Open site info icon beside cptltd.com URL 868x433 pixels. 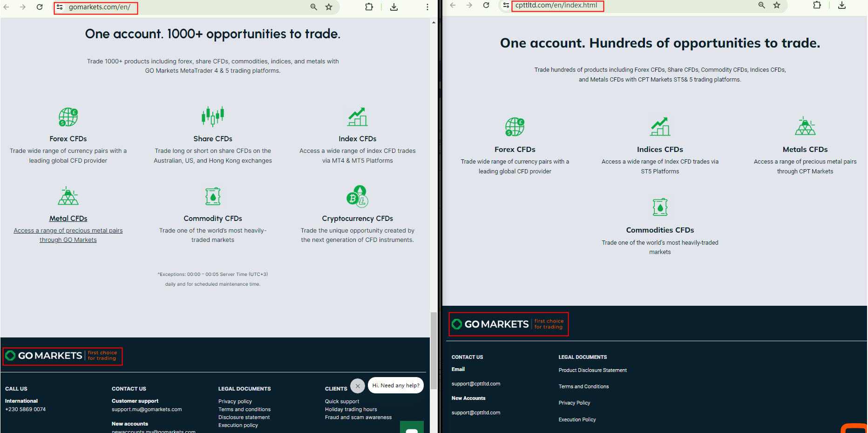(x=506, y=5)
